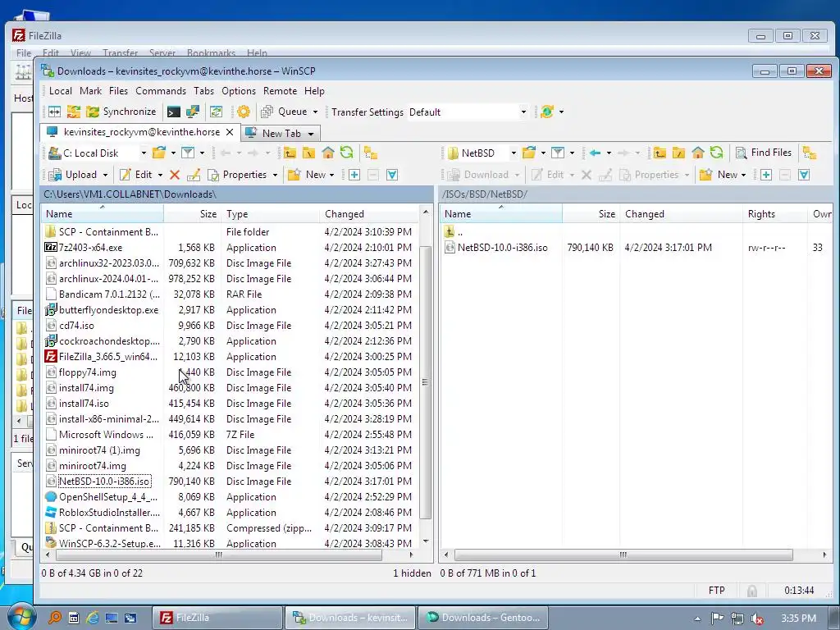
Task: Refresh the remote panel directory
Action: (717, 153)
